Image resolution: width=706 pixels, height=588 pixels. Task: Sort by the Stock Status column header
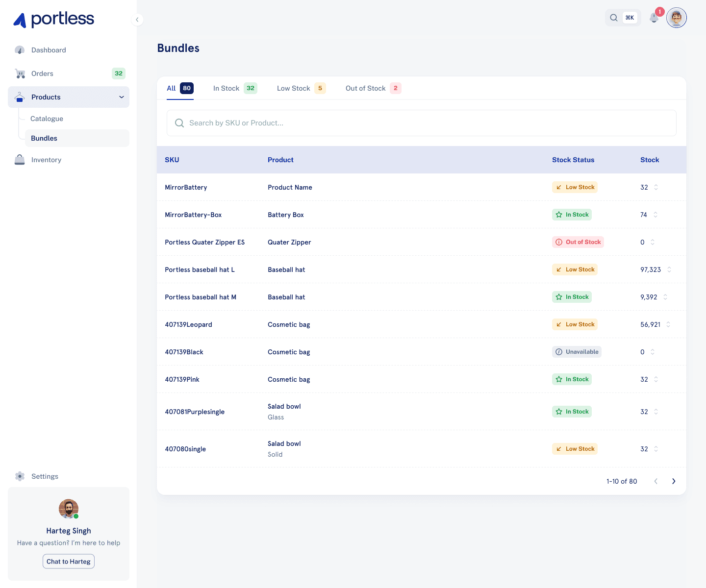tap(573, 160)
